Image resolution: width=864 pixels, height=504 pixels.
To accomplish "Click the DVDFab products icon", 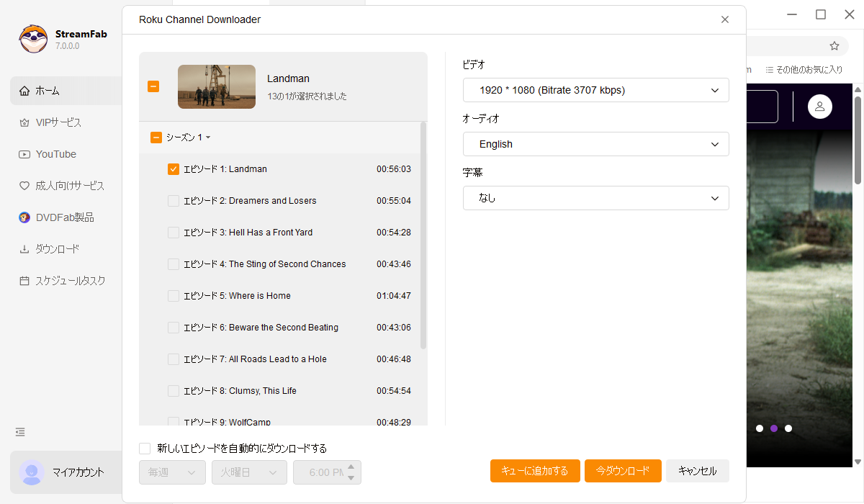I will (24, 217).
